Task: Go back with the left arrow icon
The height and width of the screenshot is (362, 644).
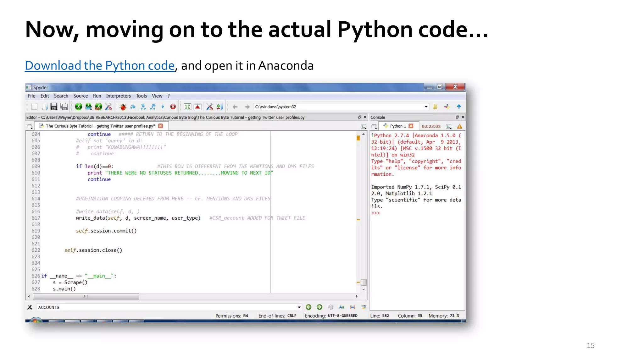Action: [235, 107]
